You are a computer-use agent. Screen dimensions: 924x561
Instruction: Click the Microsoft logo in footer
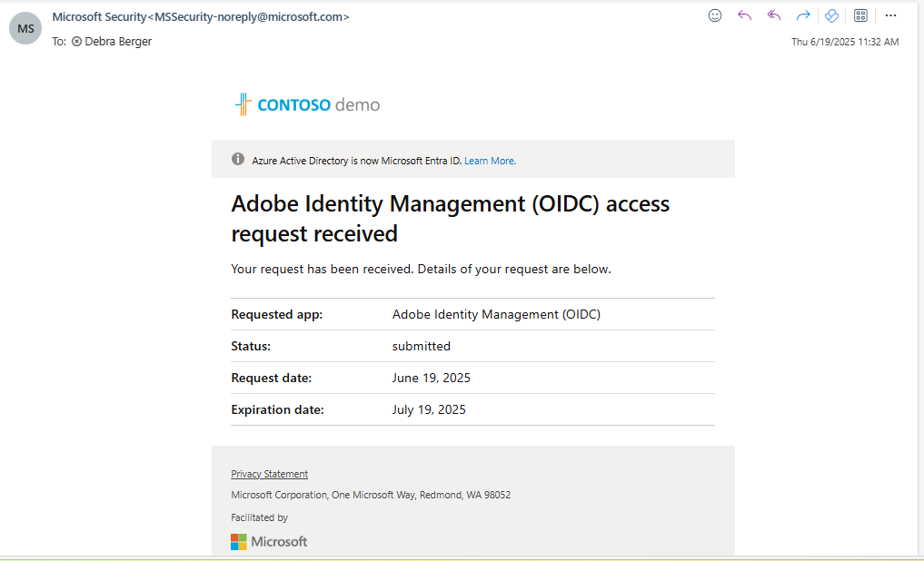[269, 542]
